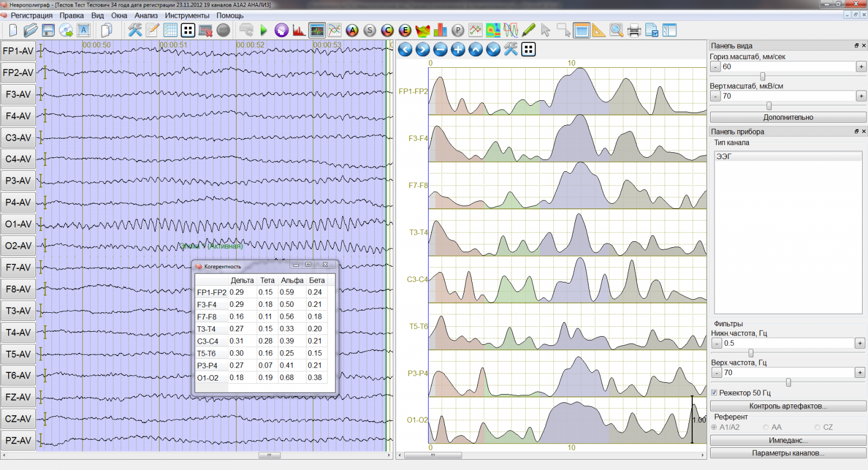Click the blue minus button above spectrum graphs
868x470 pixels.
[441, 50]
